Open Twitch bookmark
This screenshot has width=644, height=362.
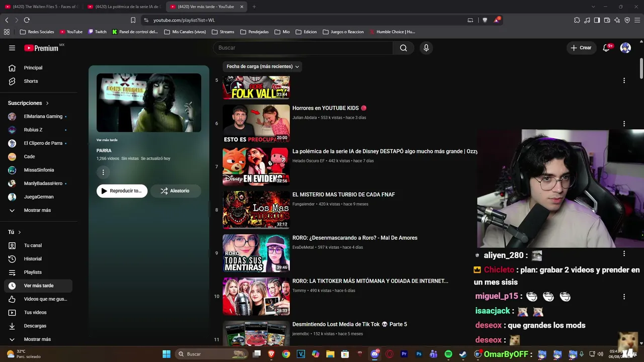click(98, 32)
